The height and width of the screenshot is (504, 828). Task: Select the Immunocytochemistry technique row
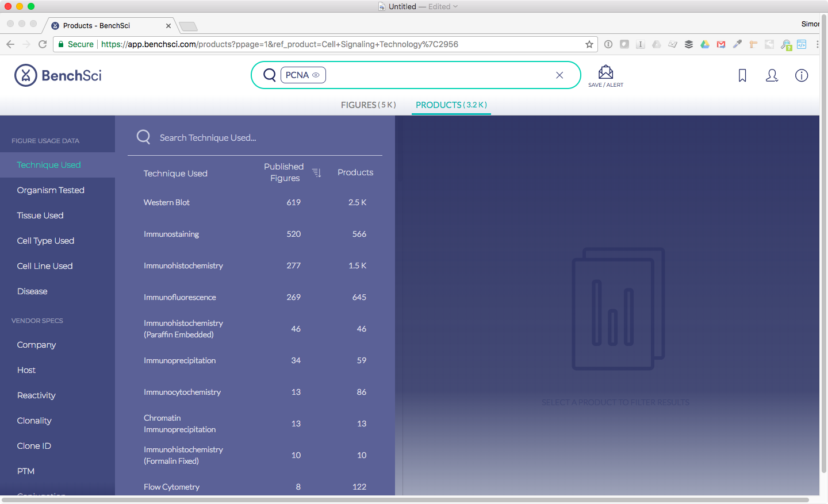coord(255,392)
